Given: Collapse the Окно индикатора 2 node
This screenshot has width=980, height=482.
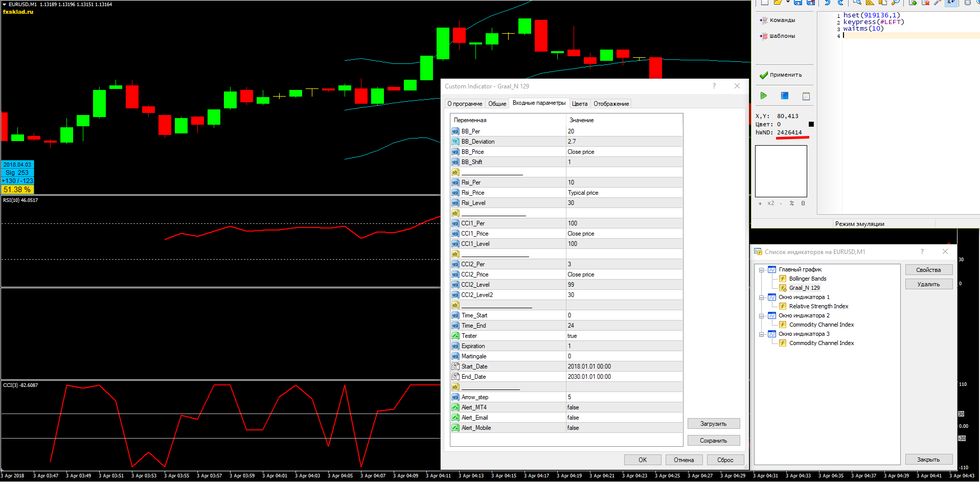Looking at the screenshot, I should [x=761, y=316].
